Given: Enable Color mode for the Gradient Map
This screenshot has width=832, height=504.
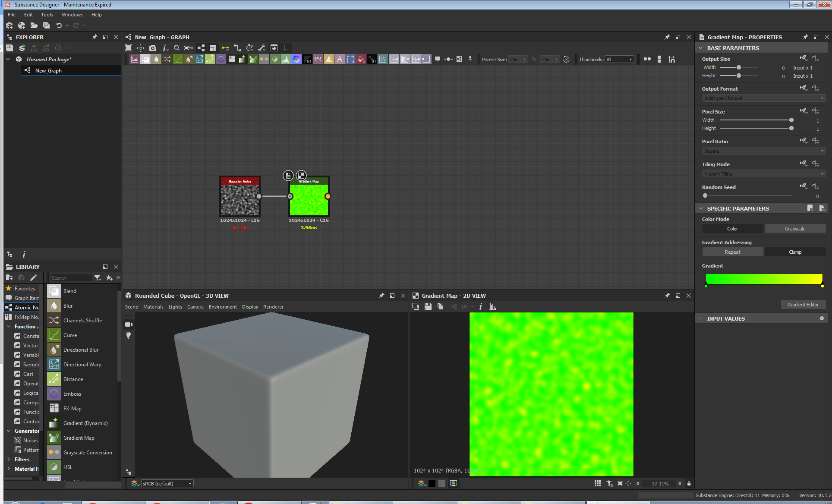Looking at the screenshot, I should (732, 228).
